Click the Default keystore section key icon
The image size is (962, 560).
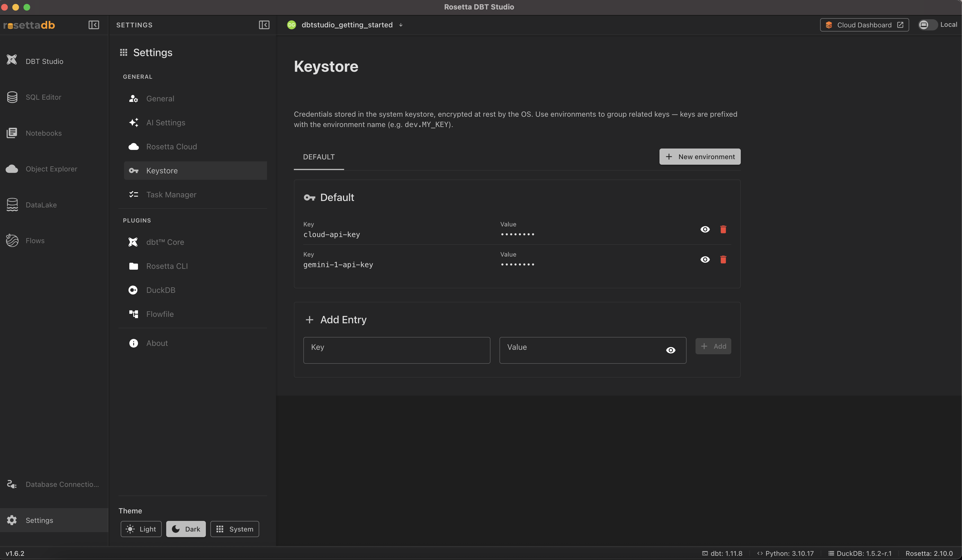point(309,197)
